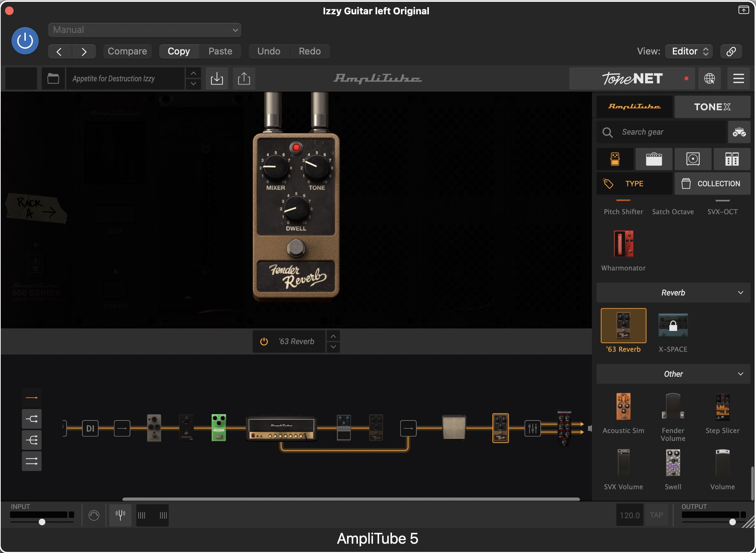Image resolution: width=756 pixels, height=553 pixels.
Task: Click the Compare button
Action: click(127, 51)
